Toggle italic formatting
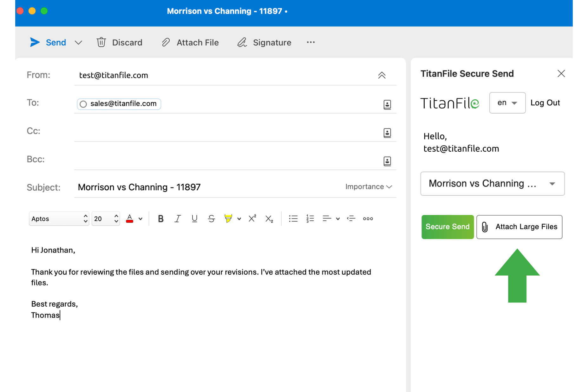 click(178, 219)
